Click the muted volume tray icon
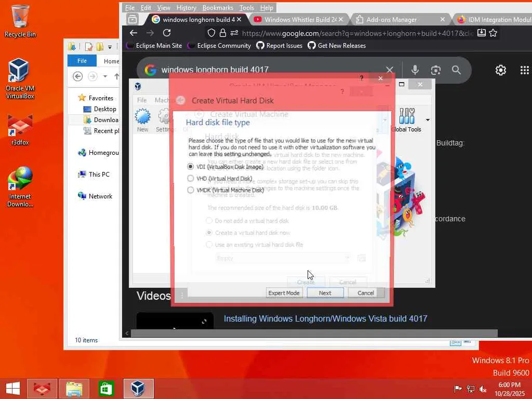The image size is (532, 399). (x=483, y=389)
